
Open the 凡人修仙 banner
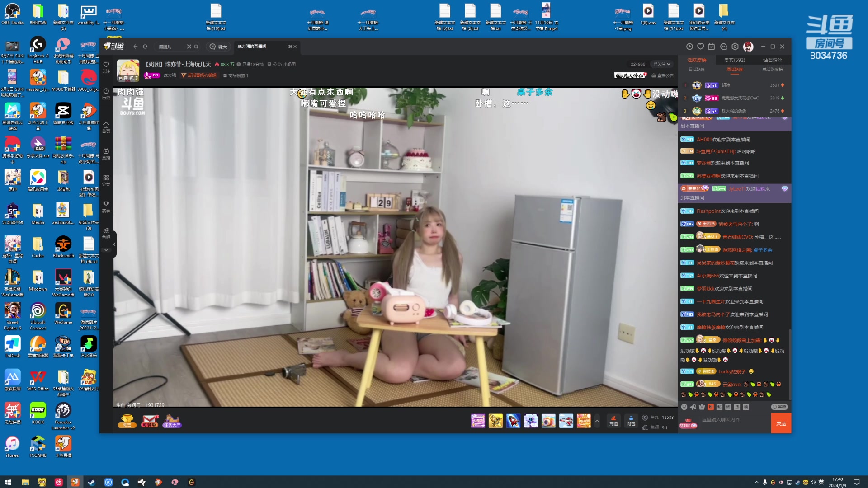(x=631, y=75)
